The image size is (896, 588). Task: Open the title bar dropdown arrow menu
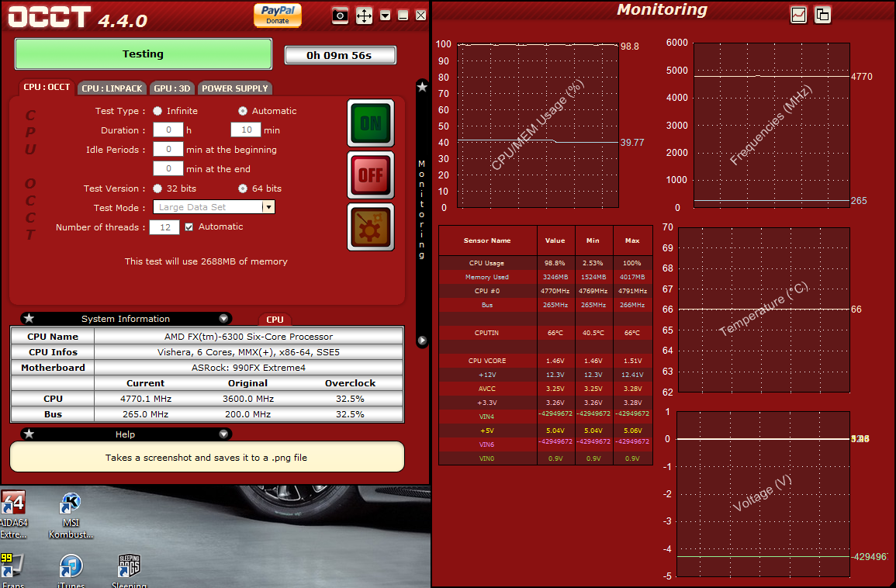point(385,16)
